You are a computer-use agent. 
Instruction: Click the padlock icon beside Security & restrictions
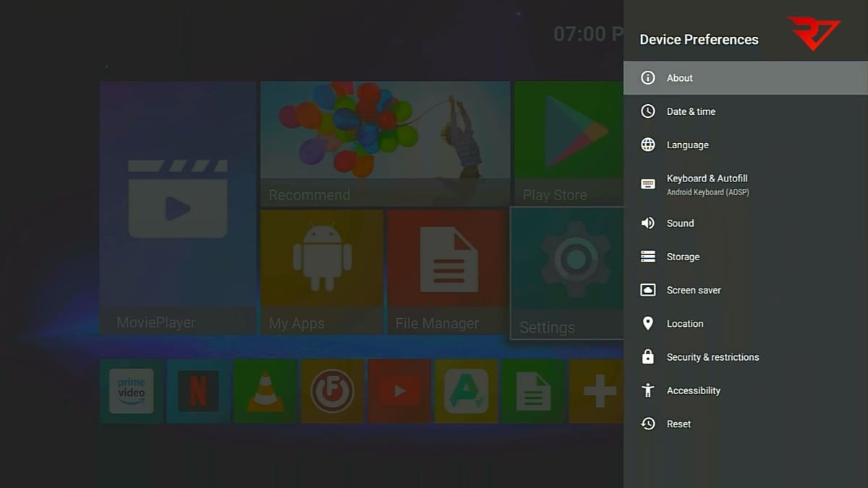648,356
